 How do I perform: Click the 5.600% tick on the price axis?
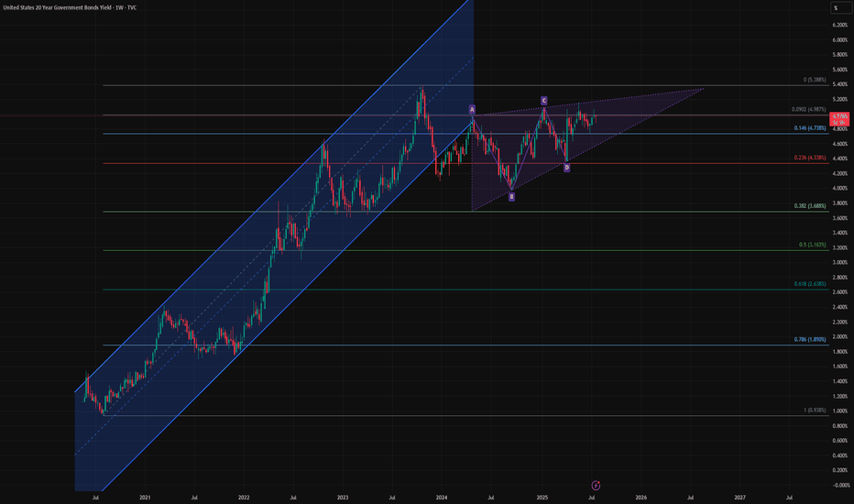840,70
